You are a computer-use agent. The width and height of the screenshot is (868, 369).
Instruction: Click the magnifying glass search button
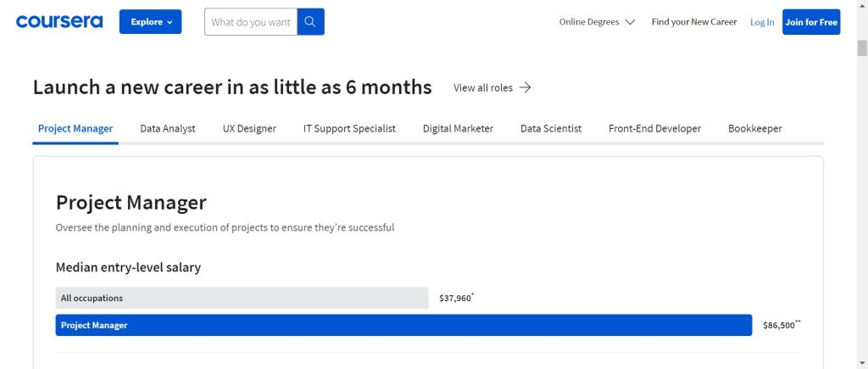click(311, 22)
